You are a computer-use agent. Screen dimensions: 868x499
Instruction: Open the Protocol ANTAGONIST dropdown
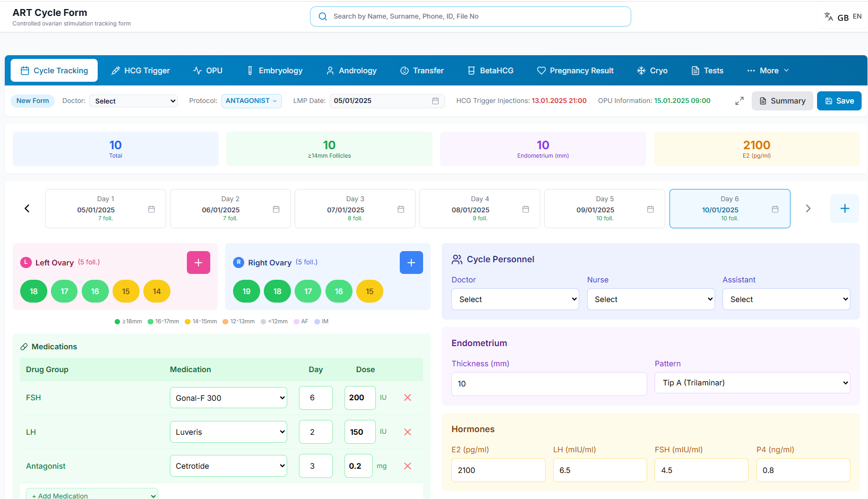(251, 101)
